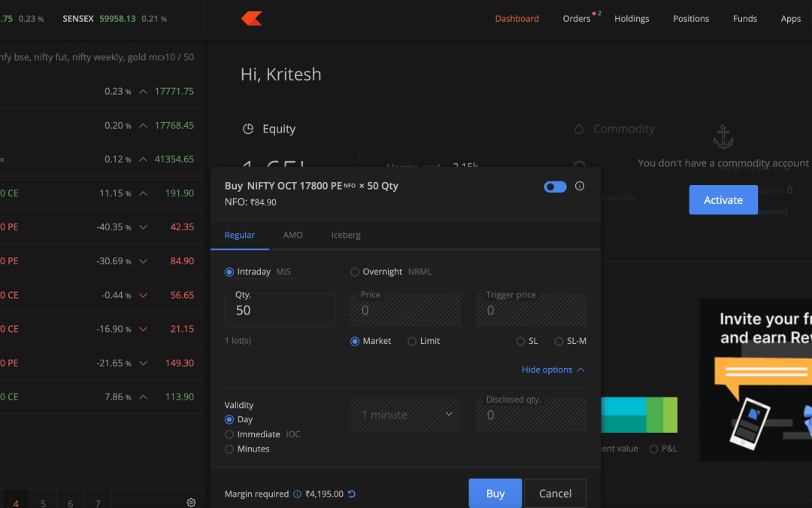
Task: Click the marketwatch search box
Action: (80, 57)
